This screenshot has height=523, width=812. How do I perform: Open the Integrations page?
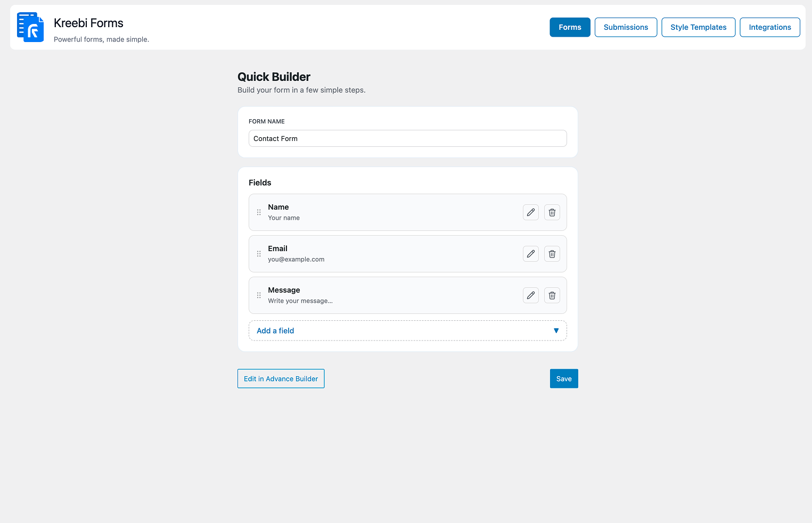pyautogui.click(x=769, y=27)
